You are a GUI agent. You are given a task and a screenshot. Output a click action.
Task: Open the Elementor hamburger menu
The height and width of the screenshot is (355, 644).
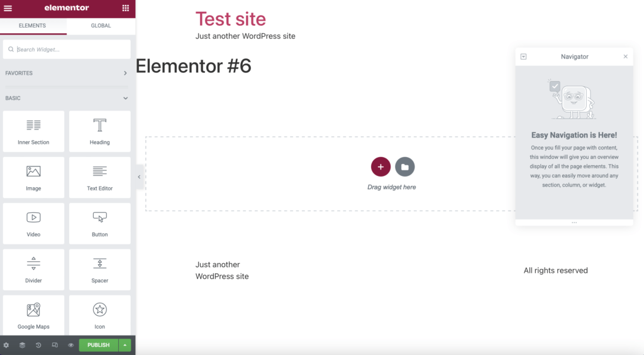8,8
